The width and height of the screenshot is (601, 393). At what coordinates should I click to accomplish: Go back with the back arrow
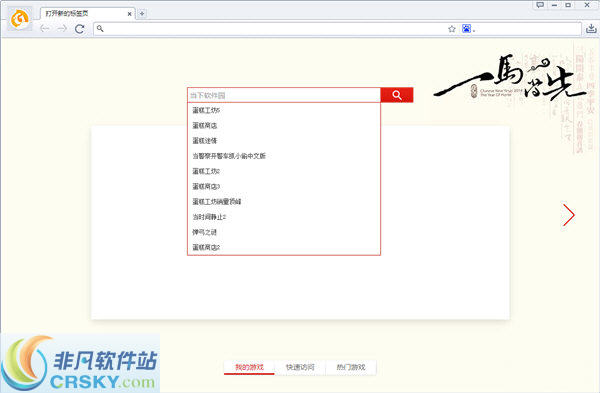click(x=45, y=28)
